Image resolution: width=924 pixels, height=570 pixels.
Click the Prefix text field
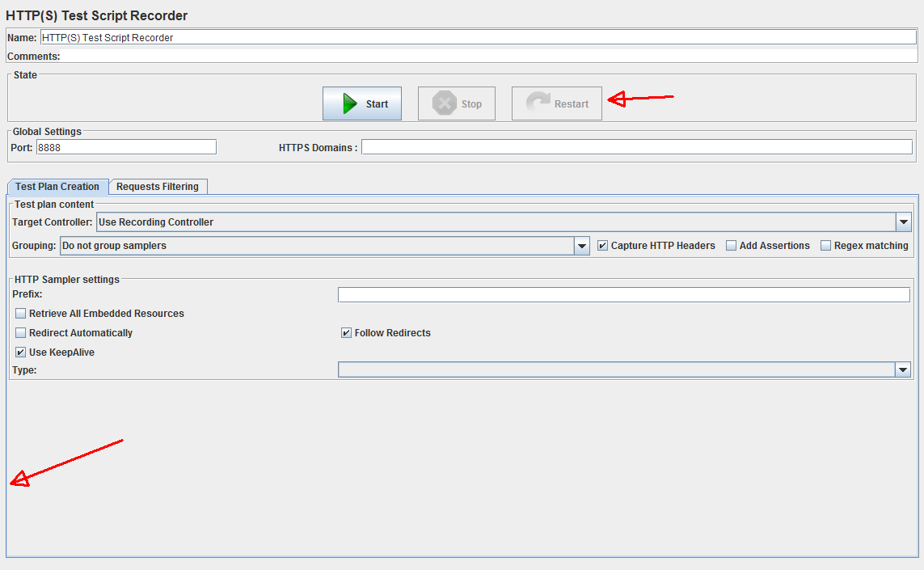point(623,294)
